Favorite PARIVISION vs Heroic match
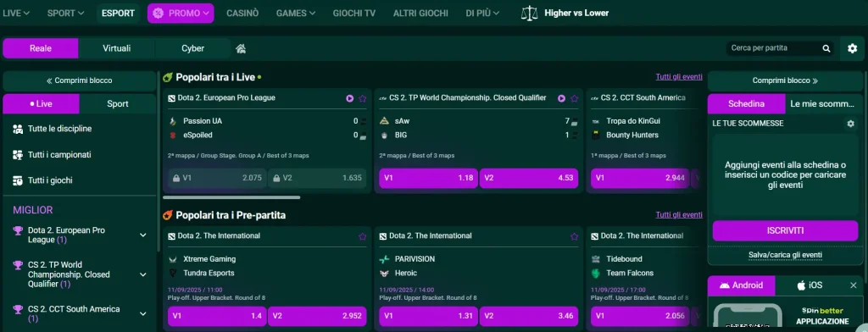This screenshot has height=332, width=868. click(574, 236)
